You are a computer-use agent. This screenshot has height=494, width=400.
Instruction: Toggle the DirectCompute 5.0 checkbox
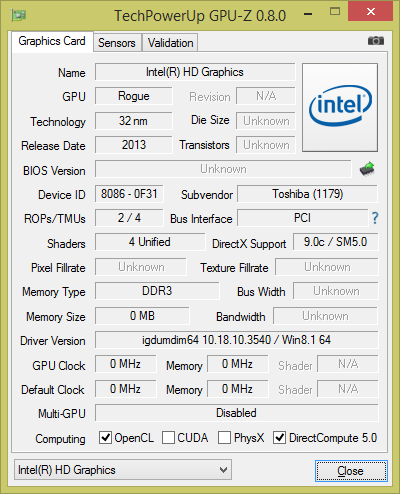pos(279,437)
